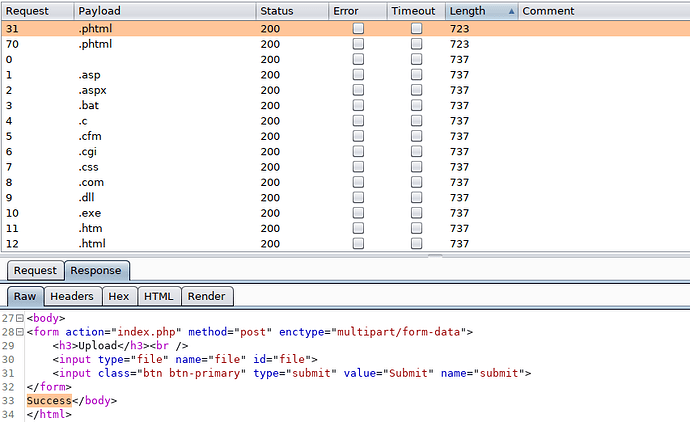Click the Upload heading text in line 29
Viewport: 690px width, 422px height.
point(97,346)
